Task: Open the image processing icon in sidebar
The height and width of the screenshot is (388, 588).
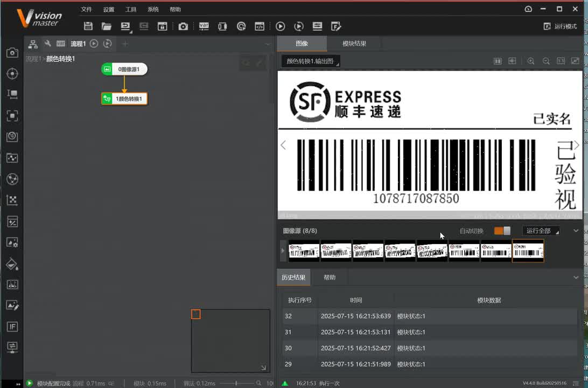Action: (x=12, y=242)
